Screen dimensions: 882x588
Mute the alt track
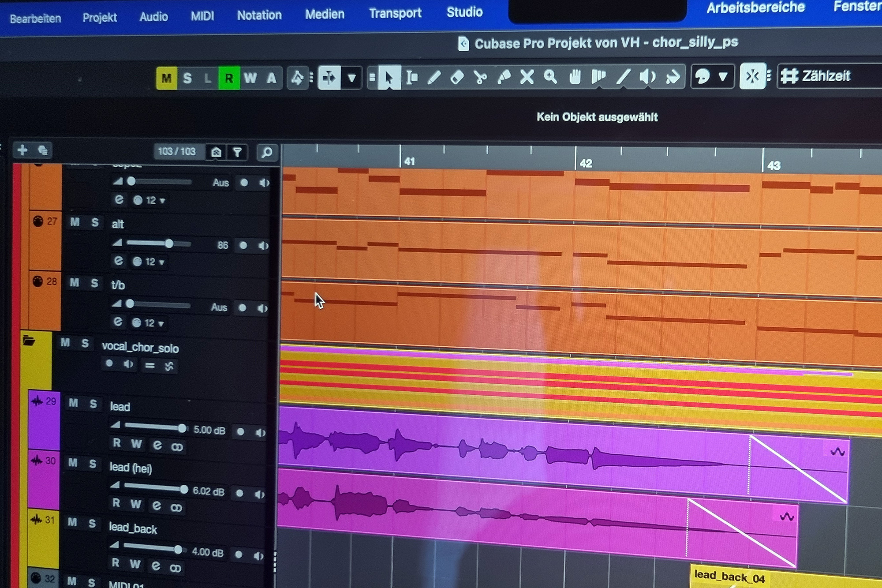pyautogui.click(x=75, y=222)
